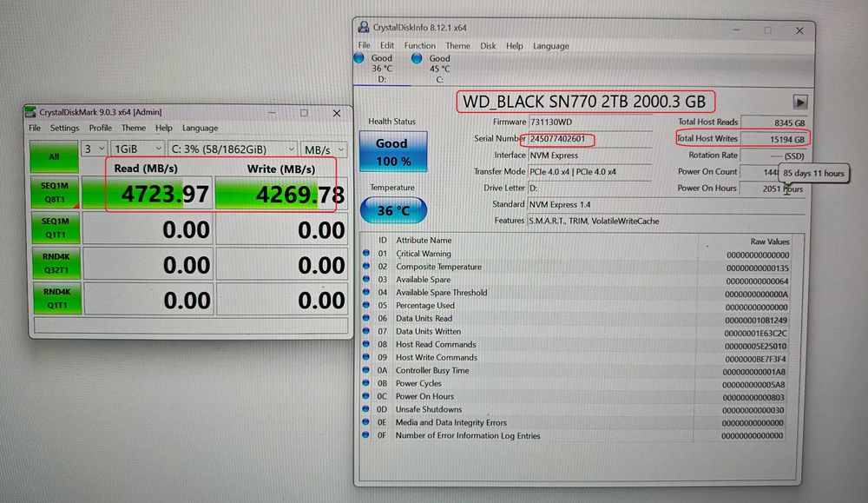Click status dot for Data Units Read row

(x=366, y=318)
